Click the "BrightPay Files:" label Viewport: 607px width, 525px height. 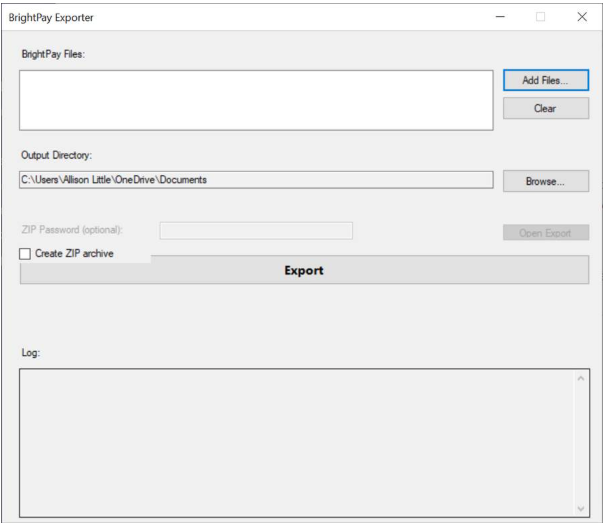point(53,54)
